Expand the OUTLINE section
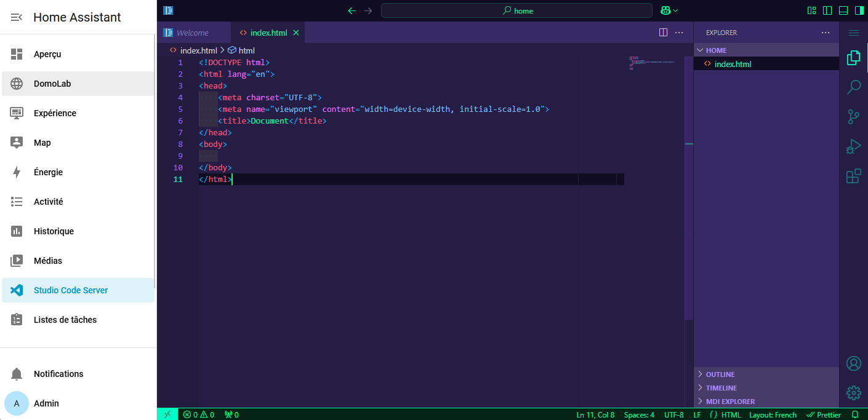 (x=720, y=374)
